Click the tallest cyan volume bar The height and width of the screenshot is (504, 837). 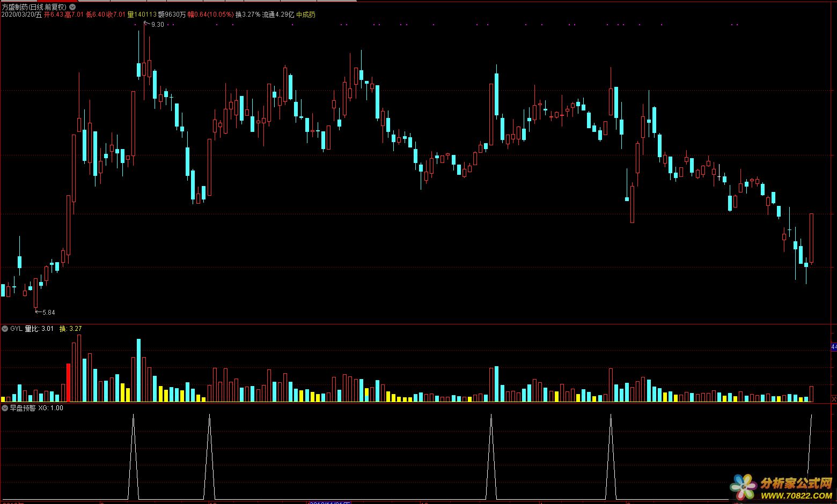138,370
